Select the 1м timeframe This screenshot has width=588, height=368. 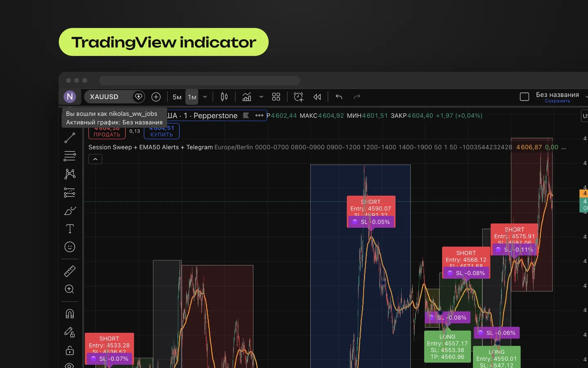192,97
